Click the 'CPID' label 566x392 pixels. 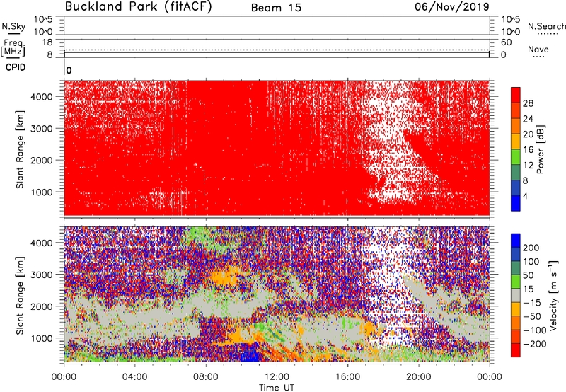tap(16, 67)
